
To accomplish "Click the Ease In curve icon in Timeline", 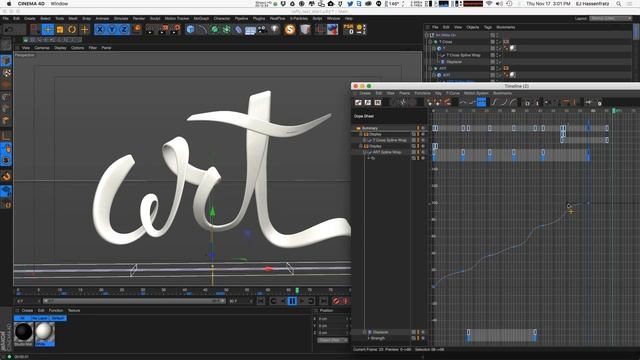I will click(x=503, y=102).
